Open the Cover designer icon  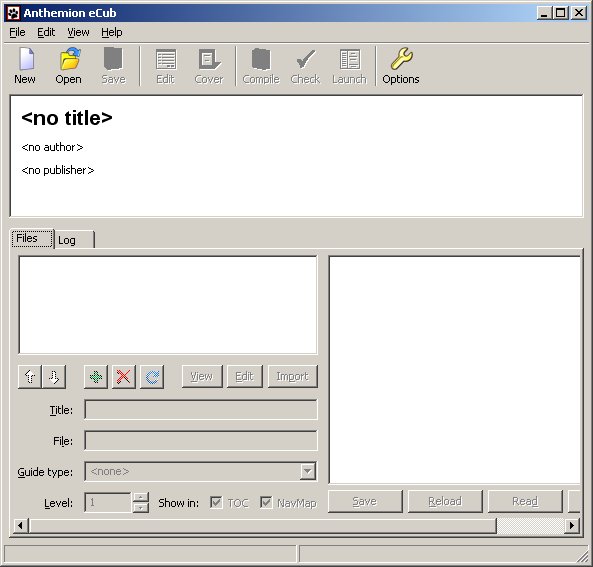pos(209,66)
